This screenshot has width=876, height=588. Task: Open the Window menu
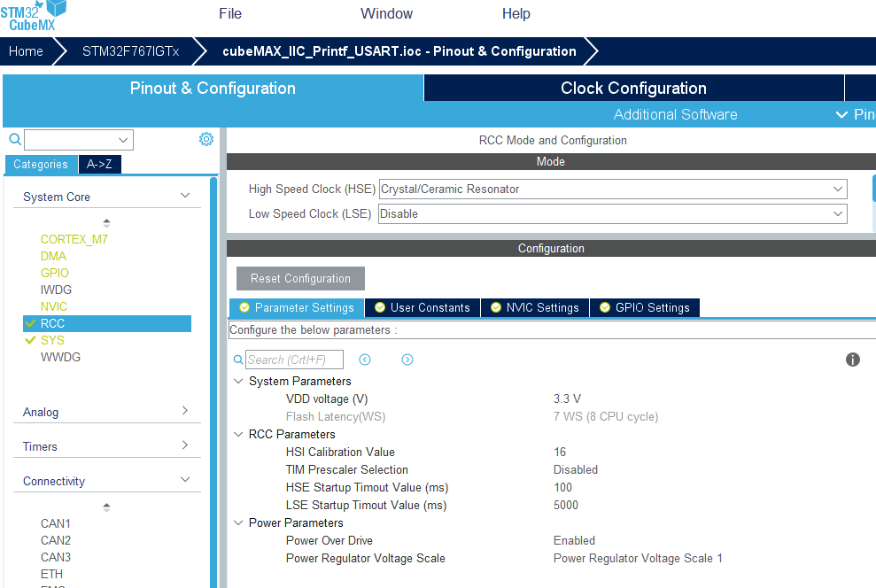(x=386, y=13)
